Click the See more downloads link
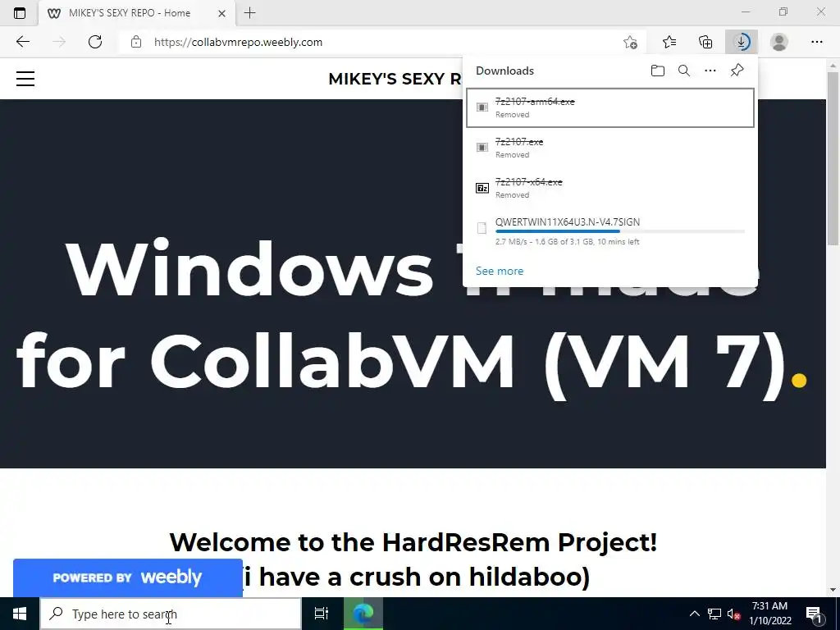Screen dimensions: 840x630 [x=500, y=271]
